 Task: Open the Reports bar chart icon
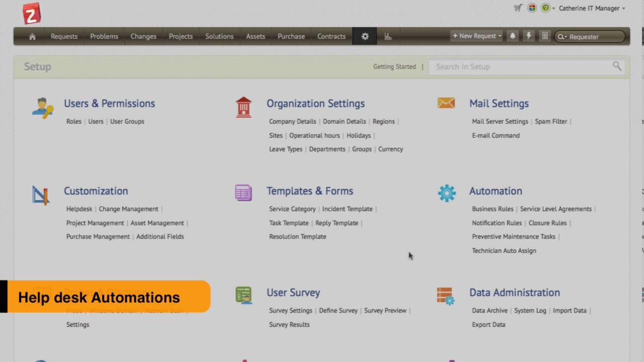388,36
